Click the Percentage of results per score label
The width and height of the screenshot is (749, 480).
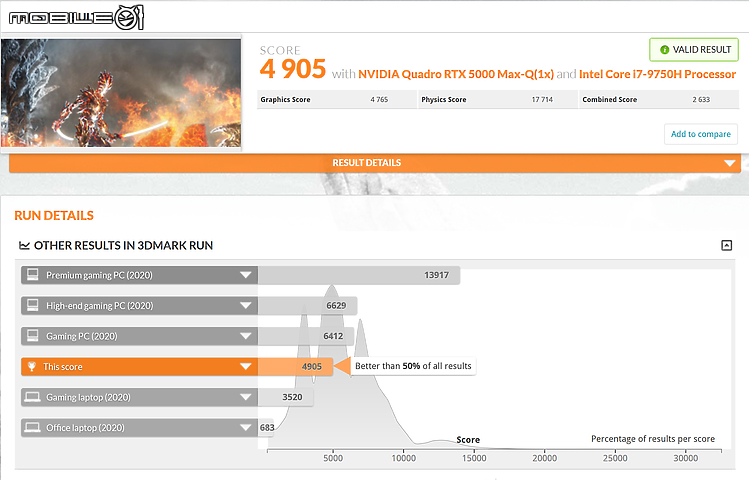pyautogui.click(x=653, y=439)
